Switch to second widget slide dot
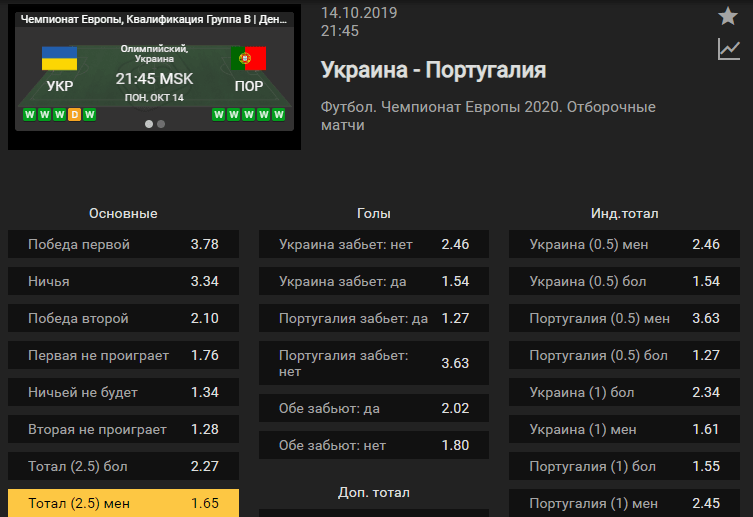Image resolution: width=753 pixels, height=517 pixels. [161, 124]
